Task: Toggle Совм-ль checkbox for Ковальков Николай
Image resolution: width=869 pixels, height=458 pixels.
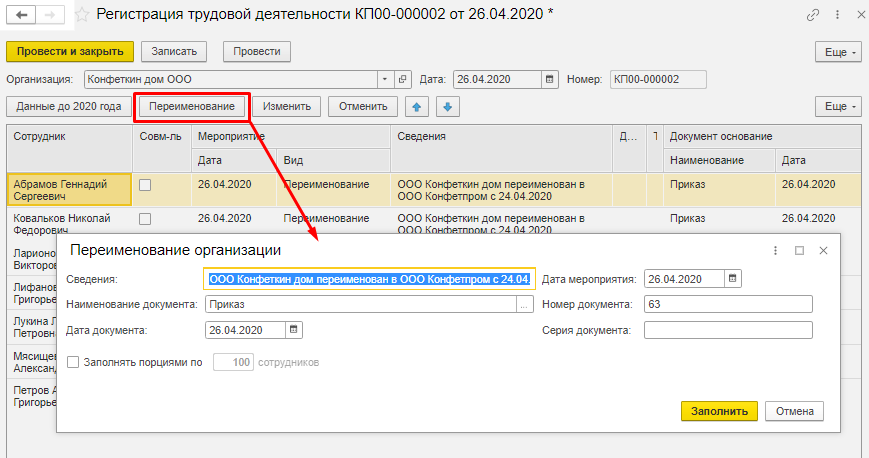Action: pos(145,219)
